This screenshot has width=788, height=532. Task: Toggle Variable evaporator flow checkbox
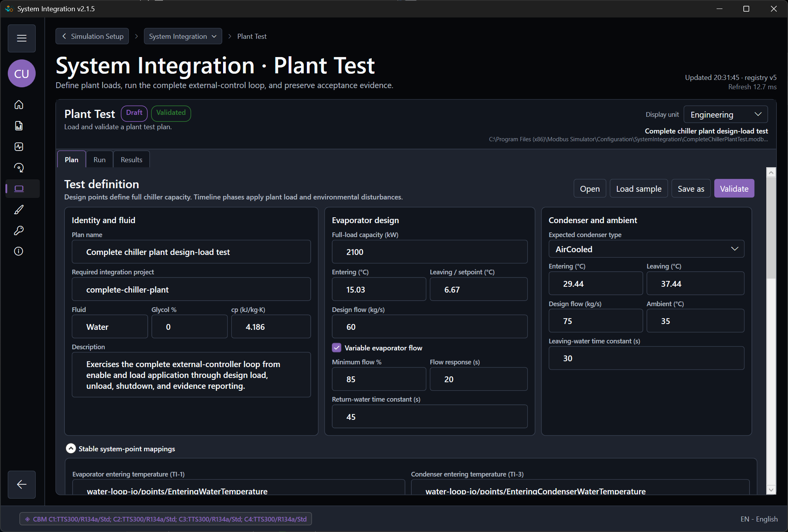[x=337, y=348]
